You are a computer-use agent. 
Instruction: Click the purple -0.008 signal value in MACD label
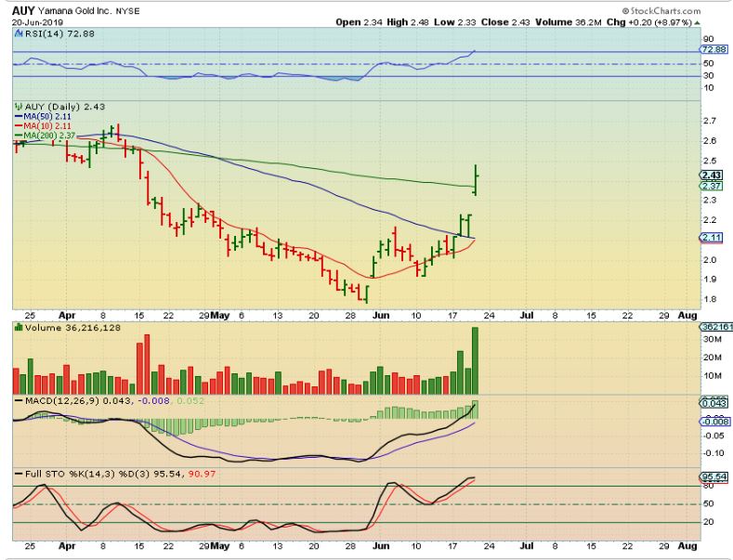154,400
